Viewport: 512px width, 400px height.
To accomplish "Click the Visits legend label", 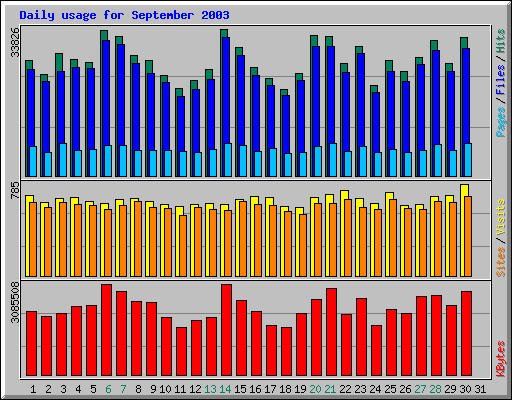I will 500,218.
